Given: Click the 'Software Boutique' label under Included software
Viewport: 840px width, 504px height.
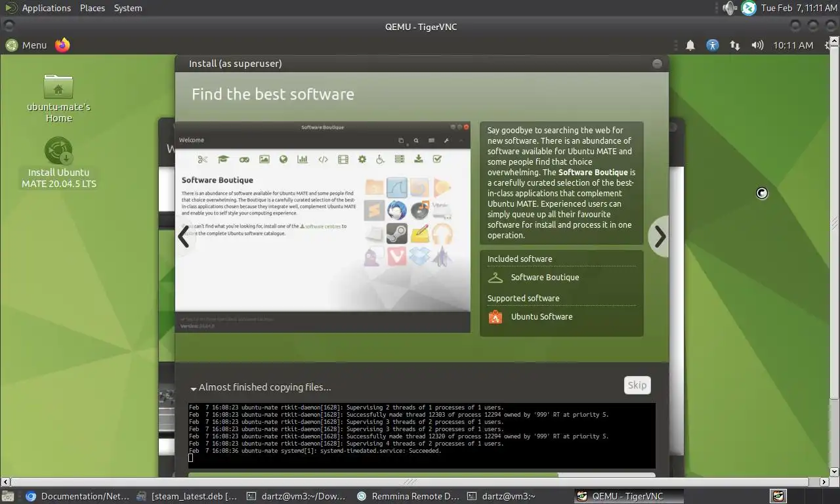Looking at the screenshot, I should [545, 278].
